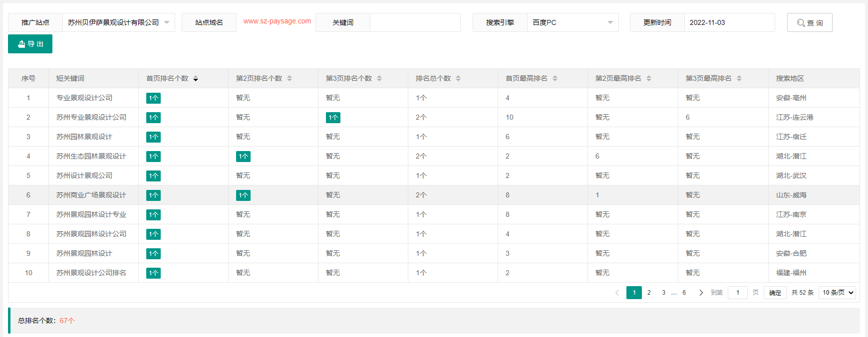Go to next page arrow

click(701, 293)
